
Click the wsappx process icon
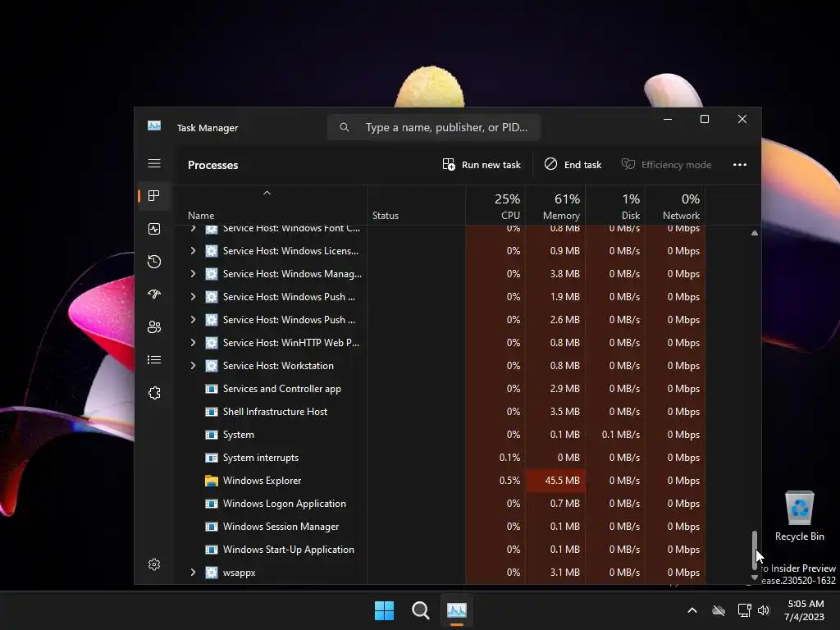(212, 572)
